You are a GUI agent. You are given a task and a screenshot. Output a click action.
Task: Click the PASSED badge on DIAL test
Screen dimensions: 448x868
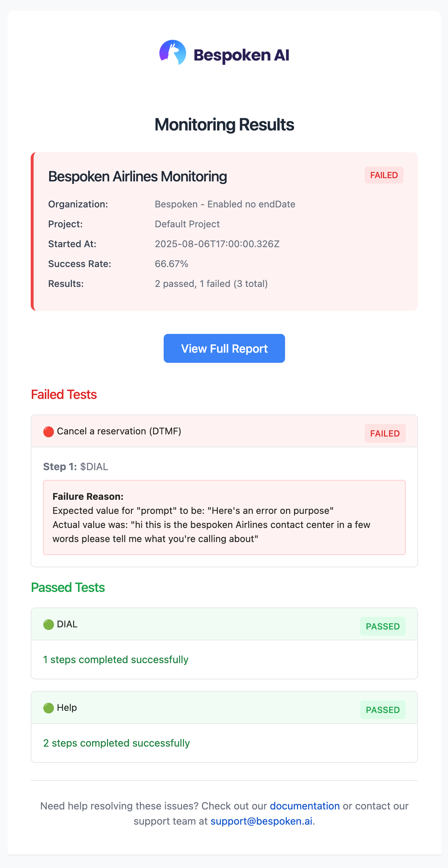(383, 626)
